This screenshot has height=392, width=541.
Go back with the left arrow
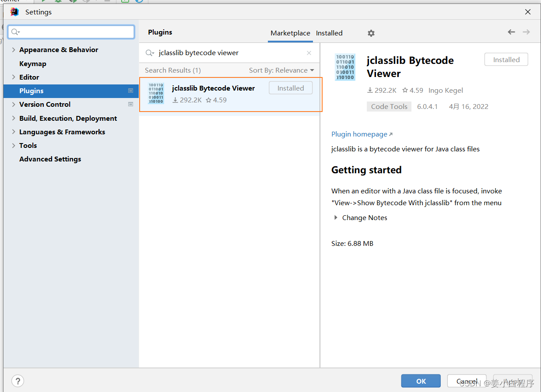511,32
